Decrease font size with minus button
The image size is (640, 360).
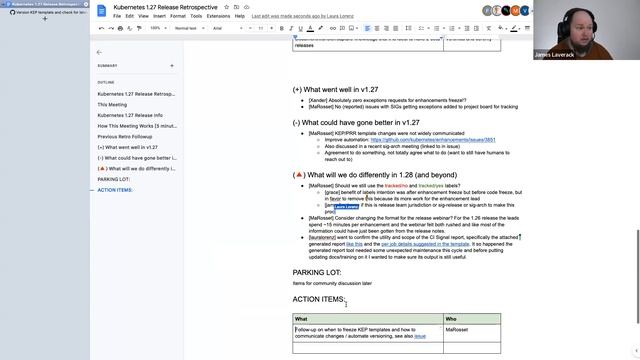click(250, 28)
